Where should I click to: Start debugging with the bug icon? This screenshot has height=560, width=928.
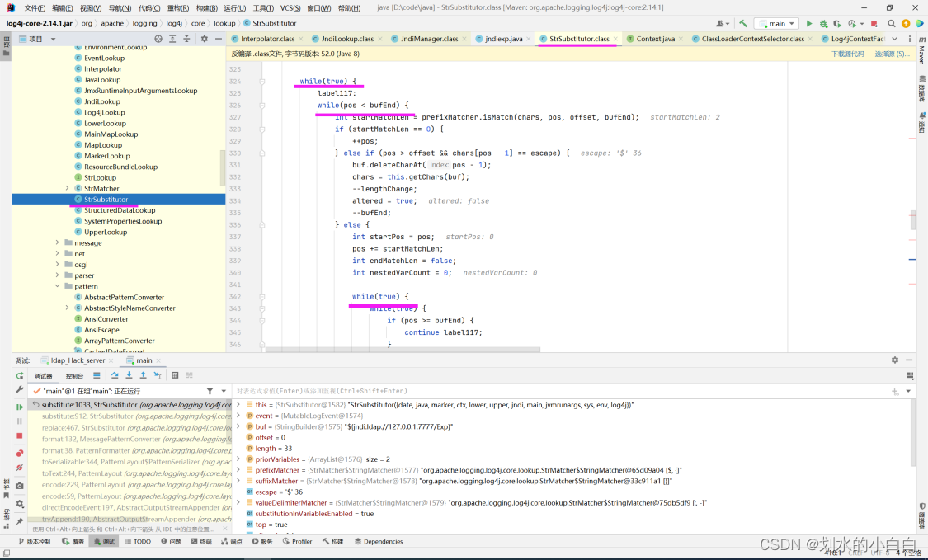click(823, 24)
